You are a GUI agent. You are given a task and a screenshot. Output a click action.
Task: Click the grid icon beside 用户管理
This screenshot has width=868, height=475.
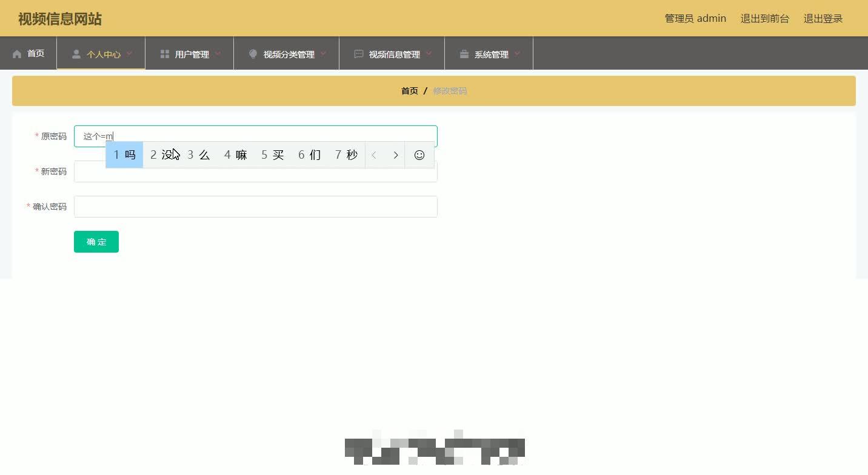[x=165, y=54]
